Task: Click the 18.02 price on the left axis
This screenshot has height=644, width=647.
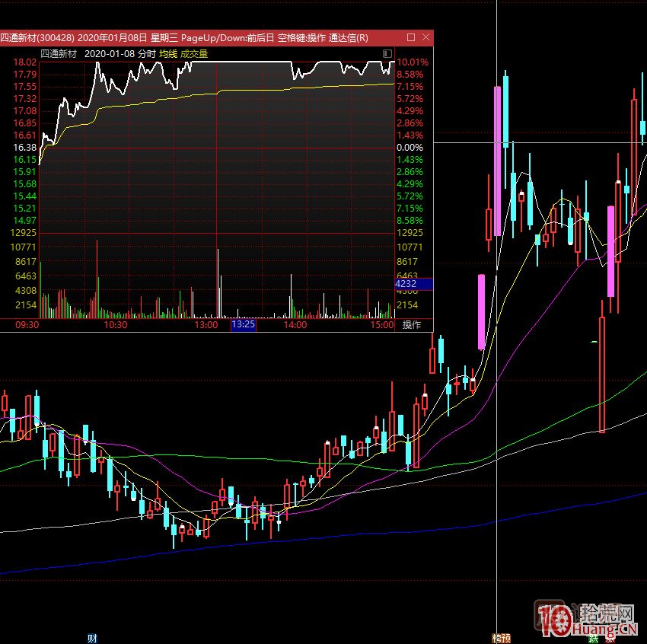Action: [x=25, y=62]
